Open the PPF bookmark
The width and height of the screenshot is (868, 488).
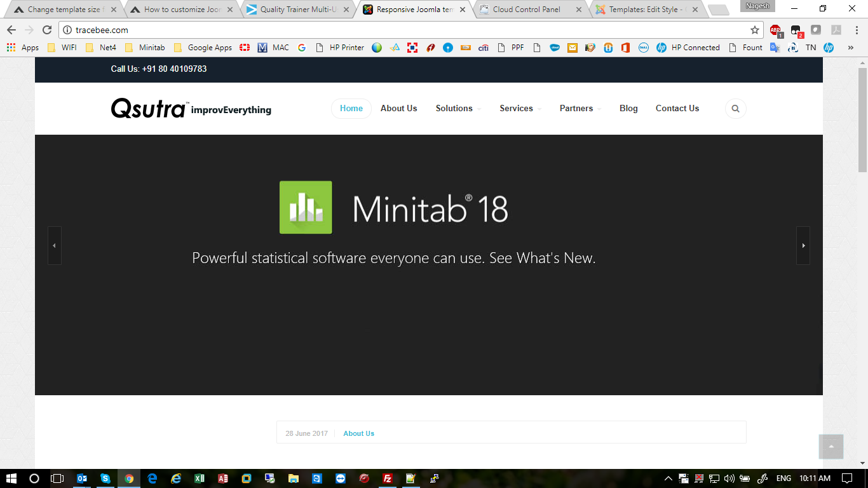tap(511, 48)
